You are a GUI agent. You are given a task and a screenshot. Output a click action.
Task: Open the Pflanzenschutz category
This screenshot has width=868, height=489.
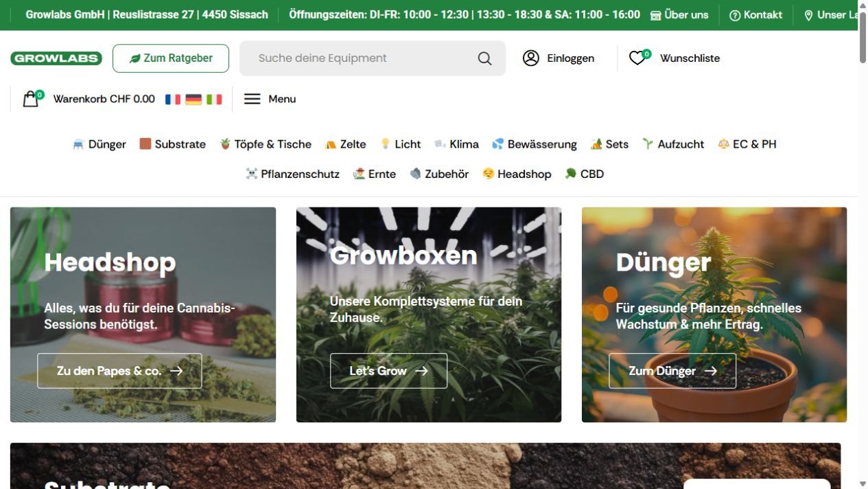[301, 174]
